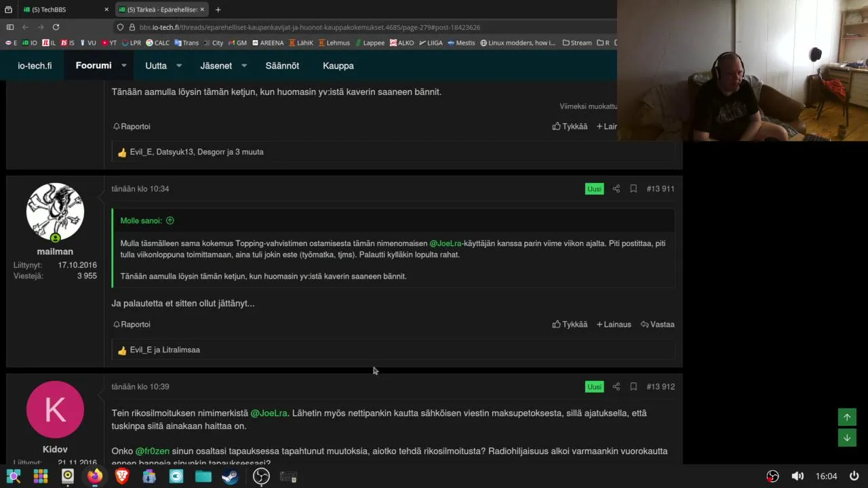Expand the Foorumi dropdown arrow

pos(124,66)
